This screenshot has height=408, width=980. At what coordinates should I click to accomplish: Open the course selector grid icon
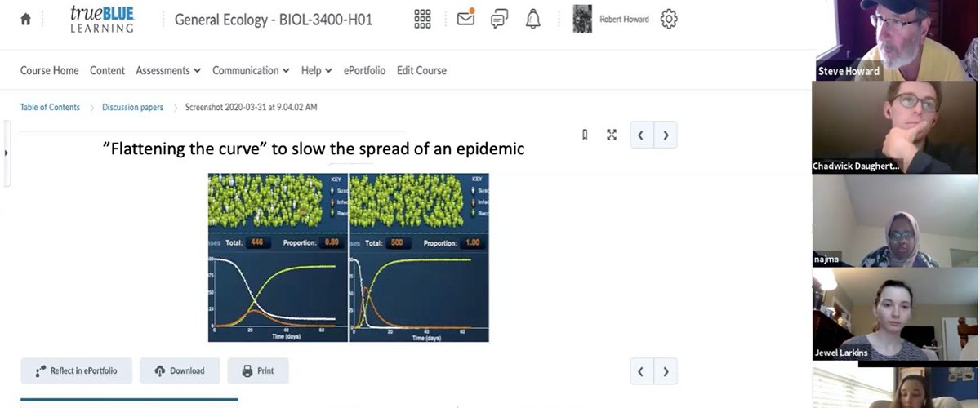[422, 19]
